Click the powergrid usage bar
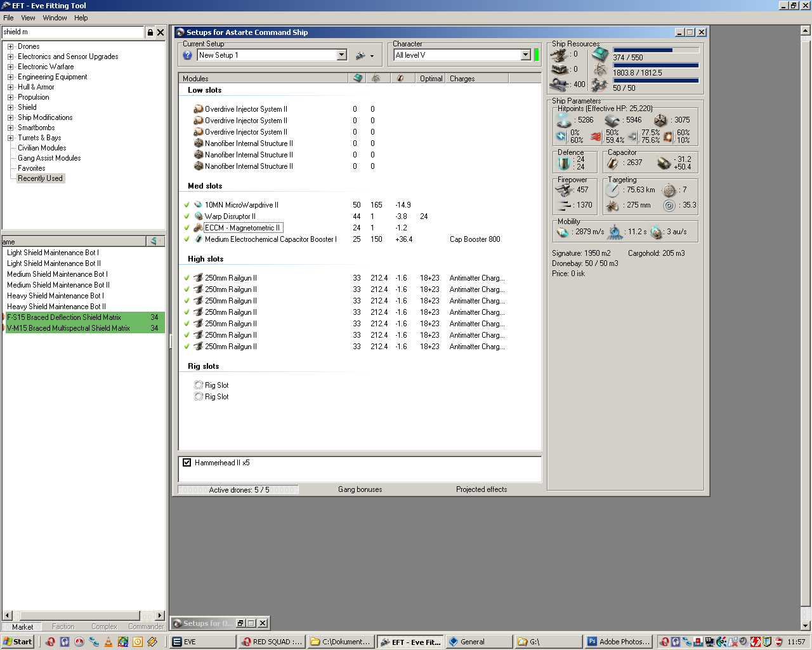This screenshot has height=650, width=812. (656, 65)
